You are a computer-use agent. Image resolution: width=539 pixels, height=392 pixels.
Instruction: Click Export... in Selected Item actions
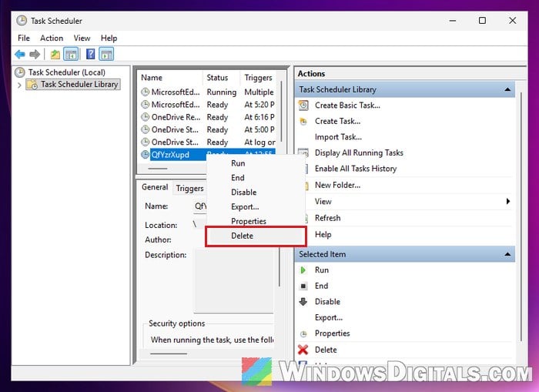[329, 318]
